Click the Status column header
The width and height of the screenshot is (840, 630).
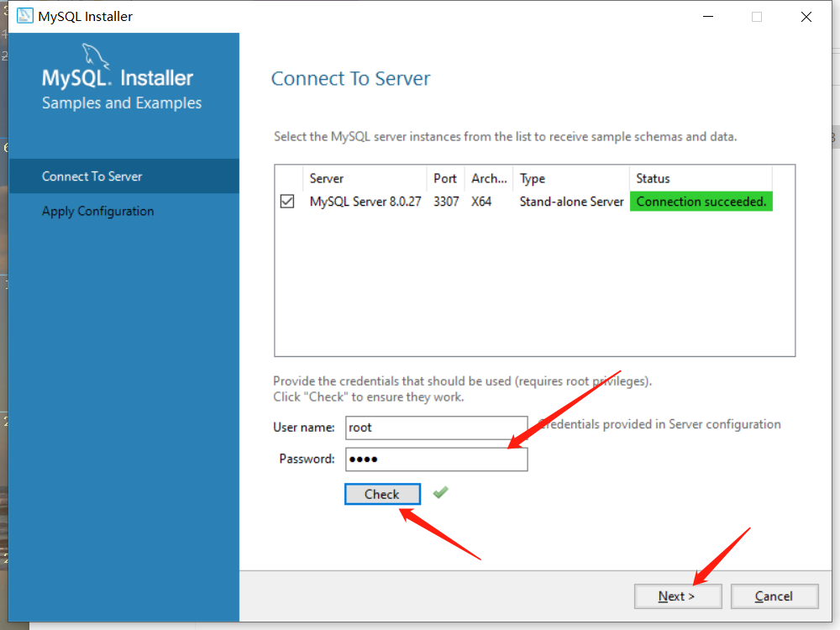pos(701,178)
